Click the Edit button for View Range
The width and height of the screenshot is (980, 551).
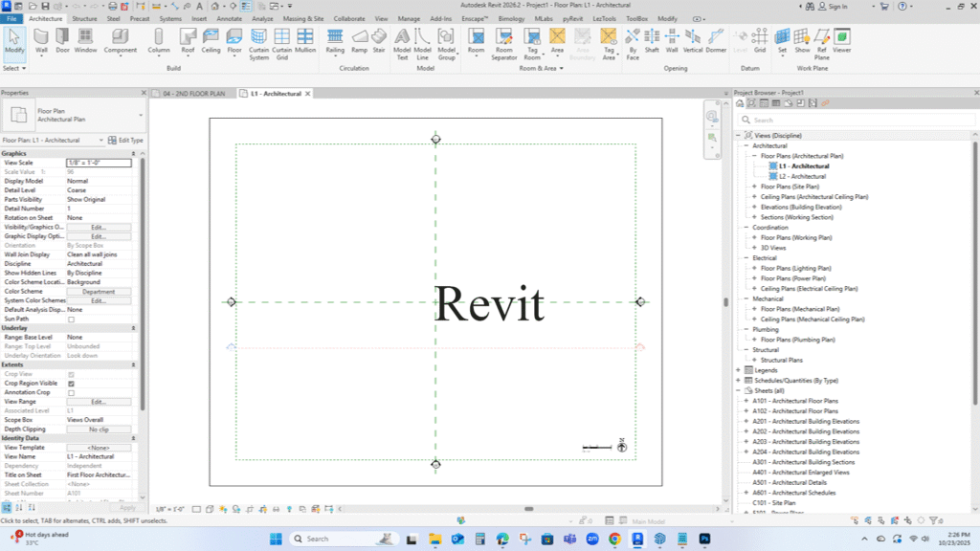[x=98, y=402]
